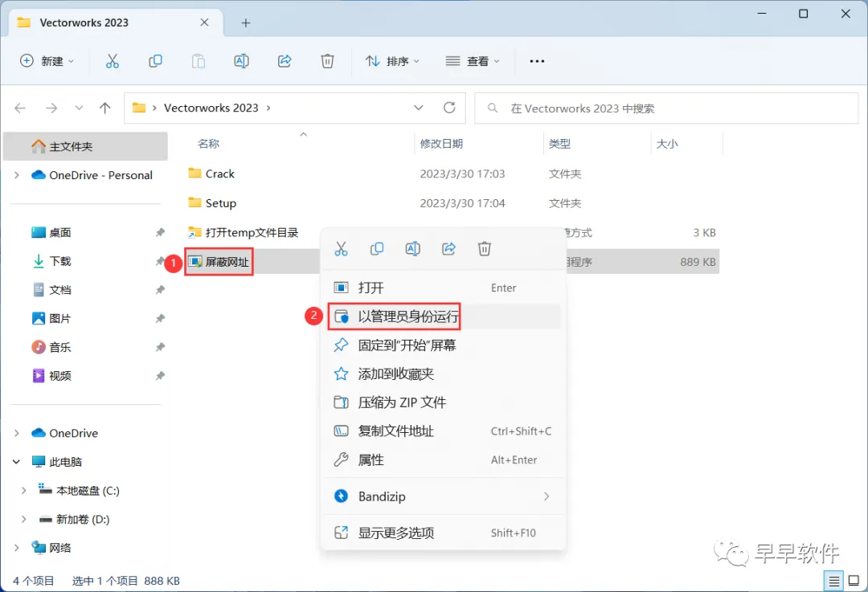
Task: Expand OneDrive - Personal tree node
Action: click(x=17, y=175)
